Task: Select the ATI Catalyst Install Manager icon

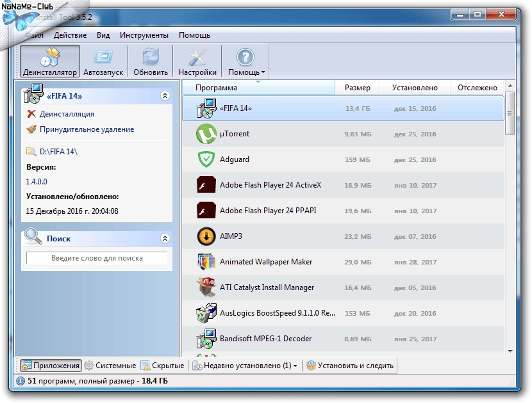Action: click(x=206, y=287)
